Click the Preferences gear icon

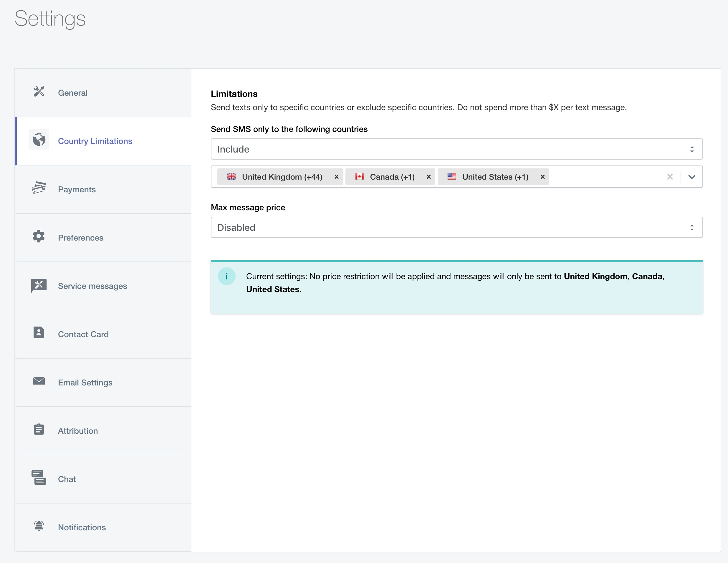[x=39, y=236]
